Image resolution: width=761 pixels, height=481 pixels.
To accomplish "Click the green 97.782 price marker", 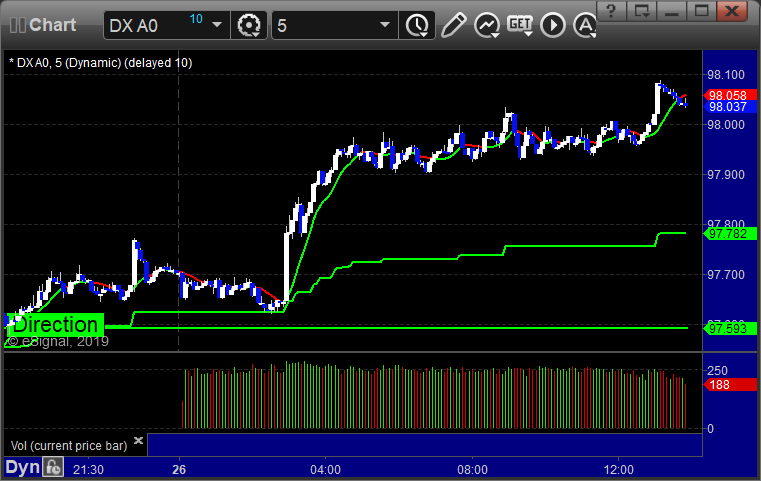I will point(730,234).
